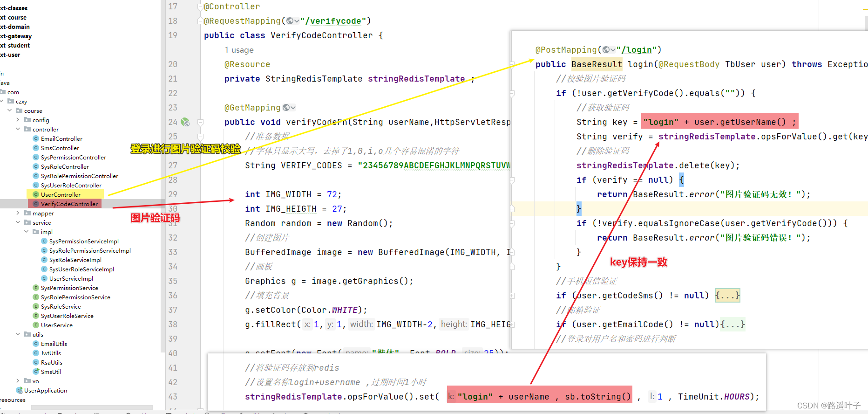Image resolution: width=868 pixels, height=414 pixels.
Task: Expand folded block after getEmailCode check
Action: click(732, 324)
